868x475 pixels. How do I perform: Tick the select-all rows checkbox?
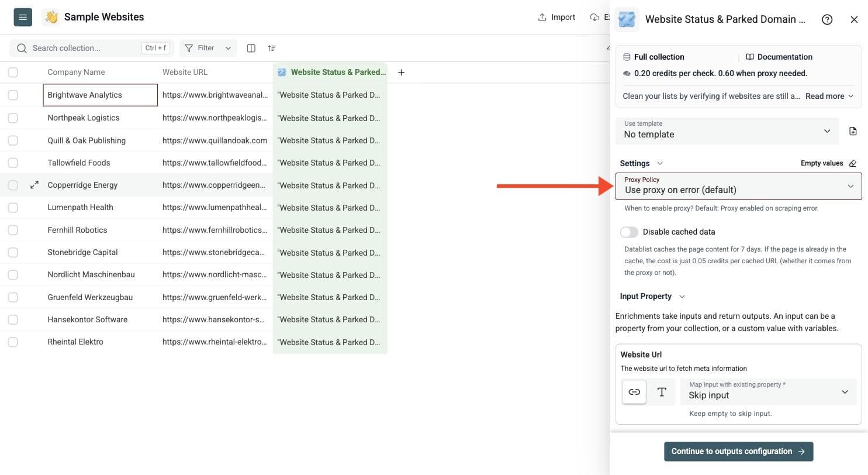[13, 73]
